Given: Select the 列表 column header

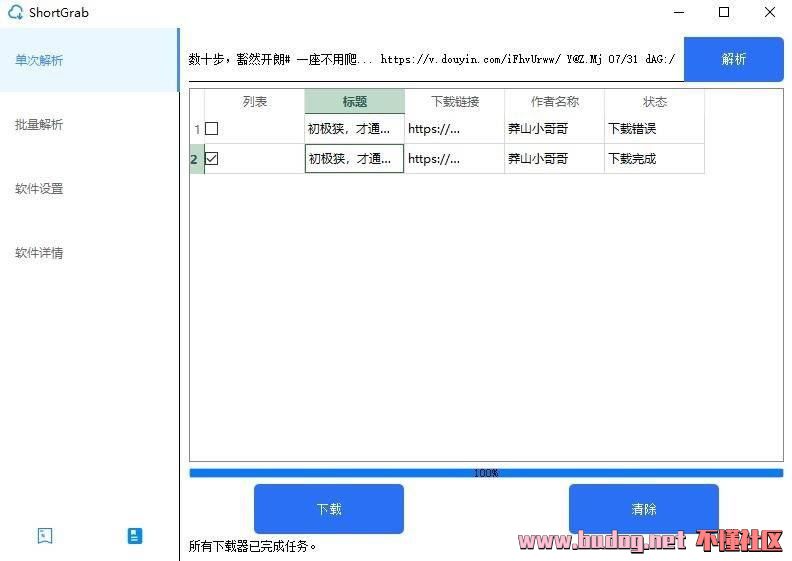Looking at the screenshot, I should pyautogui.click(x=254, y=101).
